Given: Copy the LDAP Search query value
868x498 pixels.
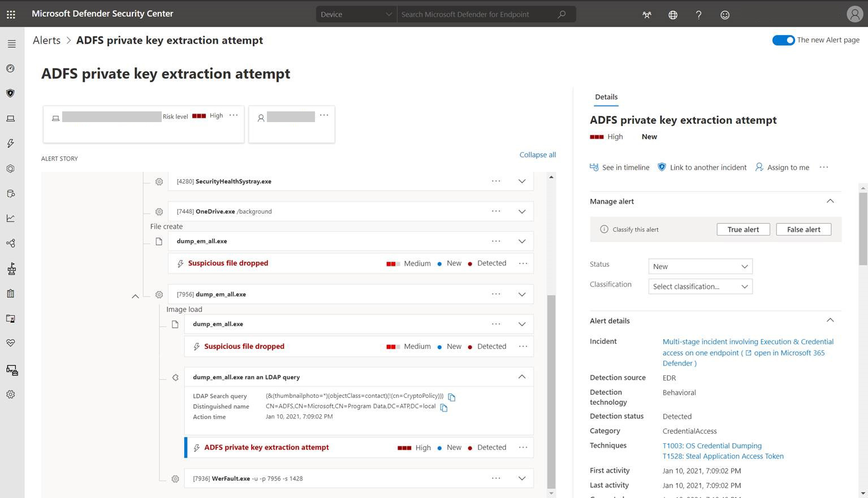Looking at the screenshot, I should click(451, 397).
